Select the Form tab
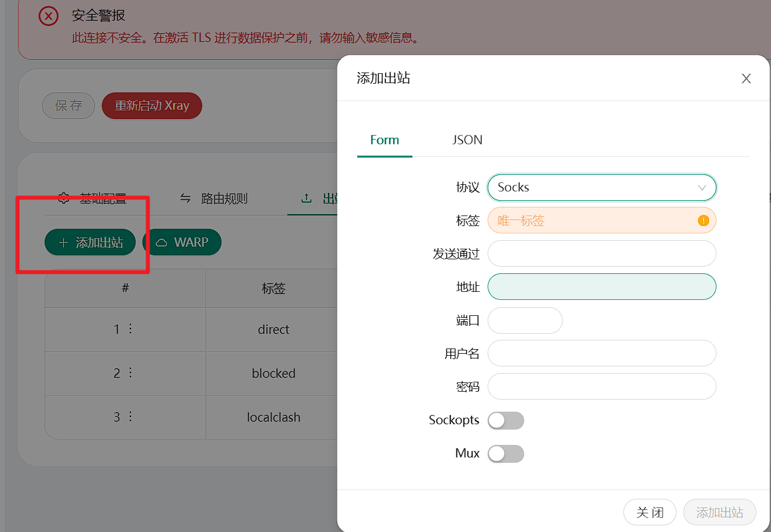Image resolution: width=771 pixels, height=532 pixels. [x=385, y=140]
